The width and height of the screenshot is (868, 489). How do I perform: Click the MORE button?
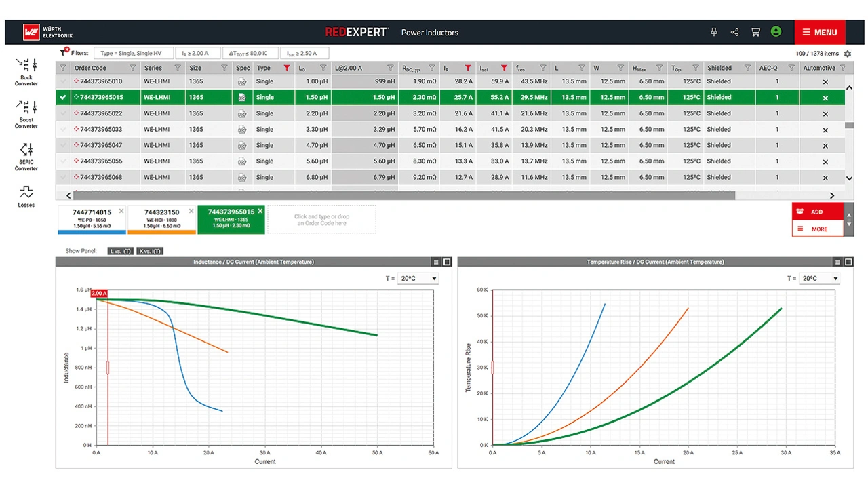[x=817, y=229]
